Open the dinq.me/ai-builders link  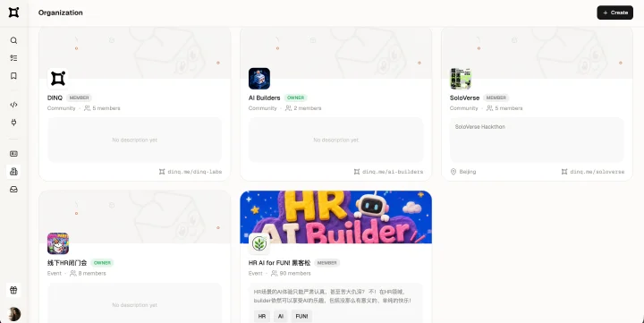coord(388,172)
